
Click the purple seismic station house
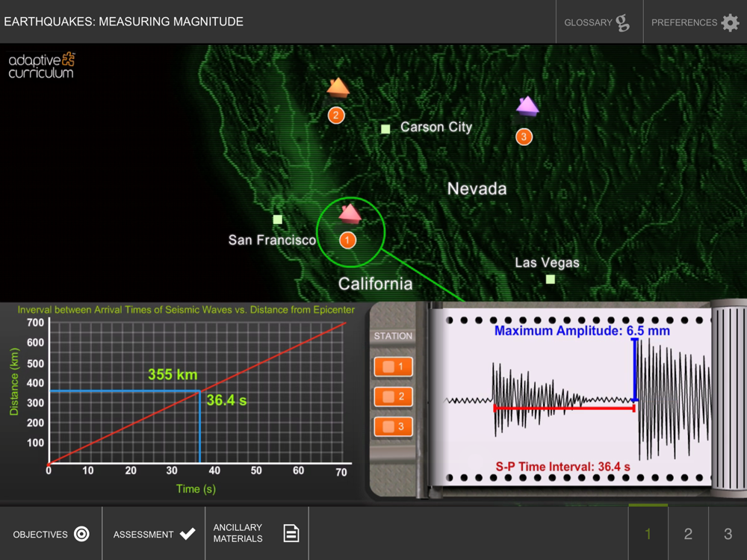(x=527, y=106)
